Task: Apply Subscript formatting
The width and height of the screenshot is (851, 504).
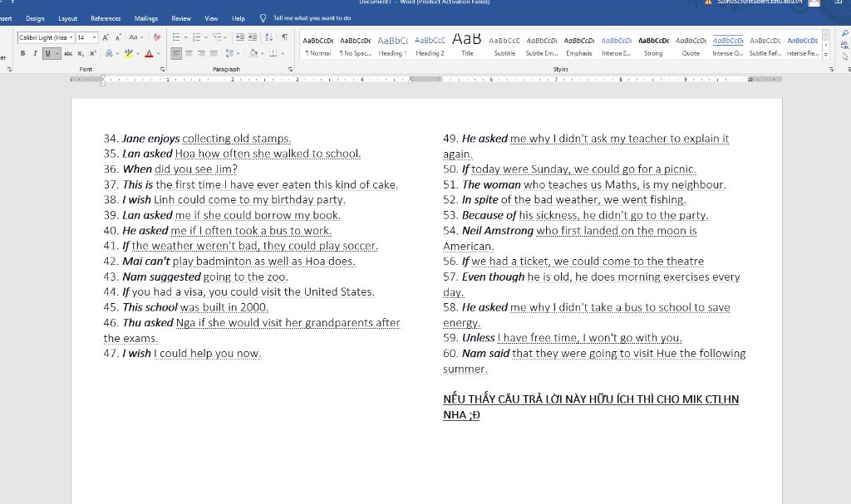Action: coord(81,53)
